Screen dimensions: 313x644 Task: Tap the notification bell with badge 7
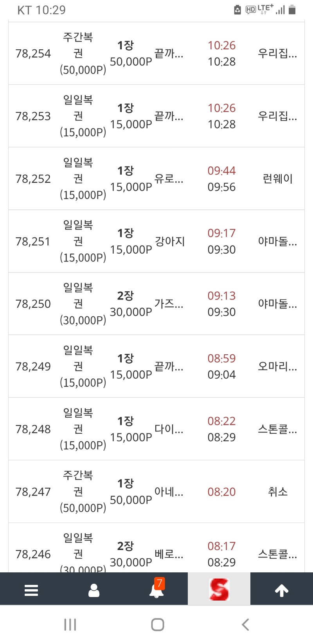point(157,588)
